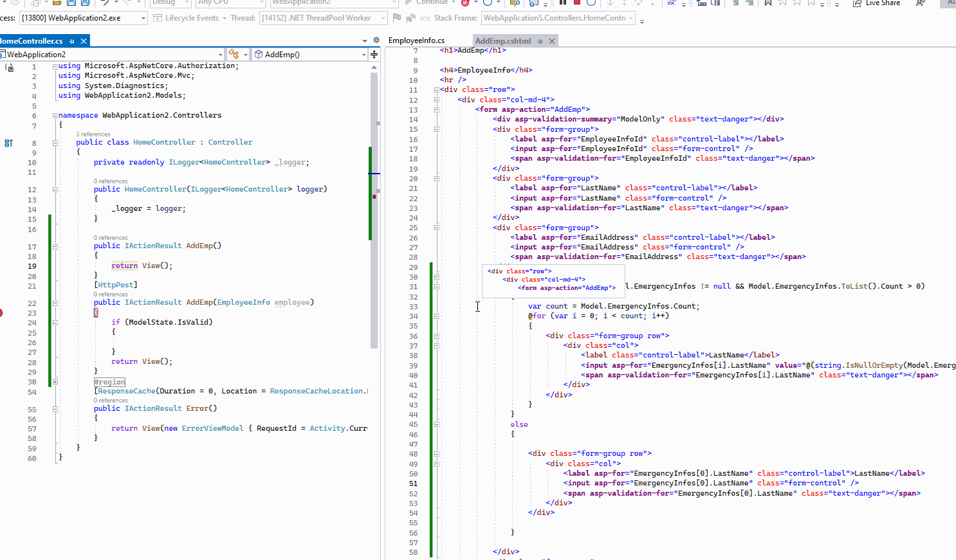956x560 pixels.
Task: Click the inheritance margin icon on line 8
Action: (9, 143)
